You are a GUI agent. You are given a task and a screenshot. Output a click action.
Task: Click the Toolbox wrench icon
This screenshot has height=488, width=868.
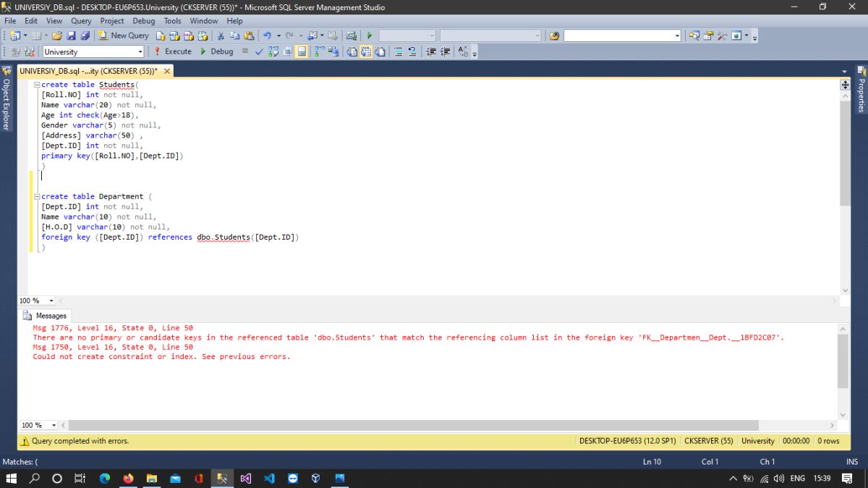pos(721,35)
